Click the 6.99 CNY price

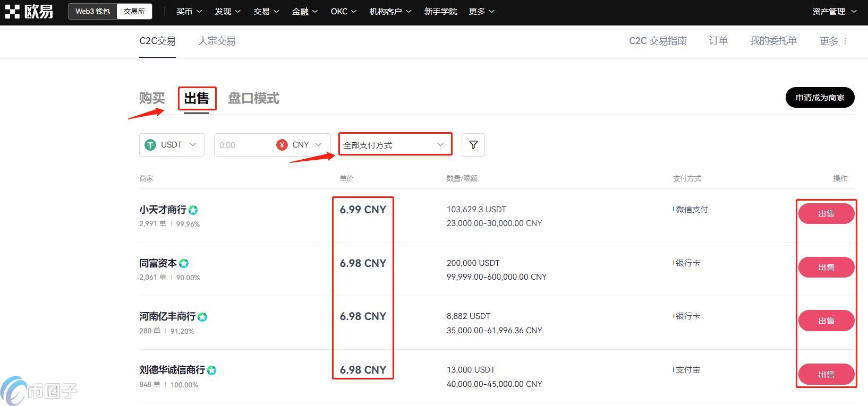pyautogui.click(x=363, y=210)
